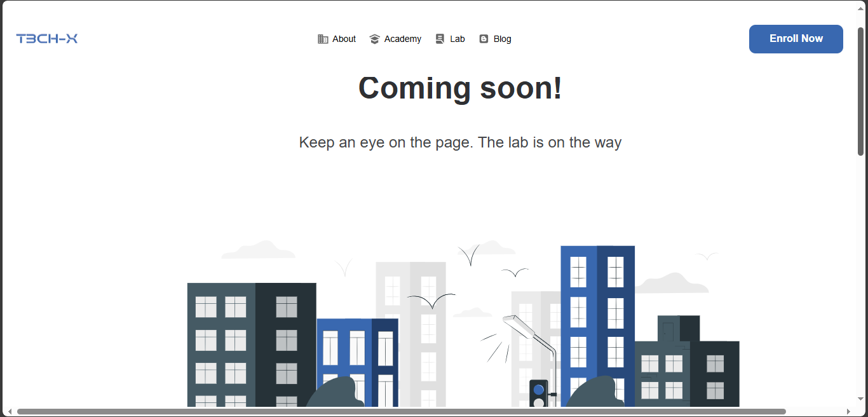The height and width of the screenshot is (417, 868).
Task: Click the "Keep an eye on the page" subtitle
Action: (x=460, y=142)
